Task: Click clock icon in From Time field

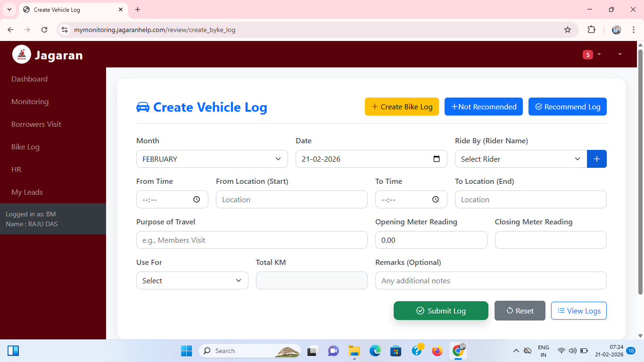Action: pos(197,199)
